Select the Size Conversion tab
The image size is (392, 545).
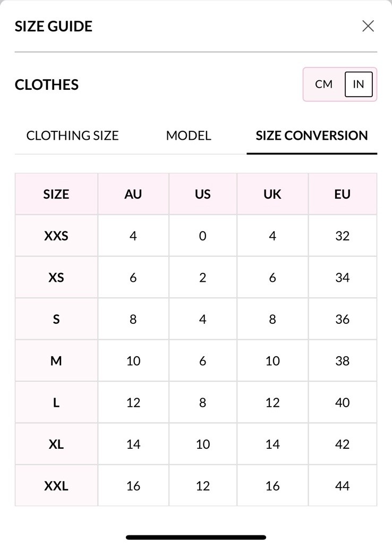pyautogui.click(x=312, y=136)
